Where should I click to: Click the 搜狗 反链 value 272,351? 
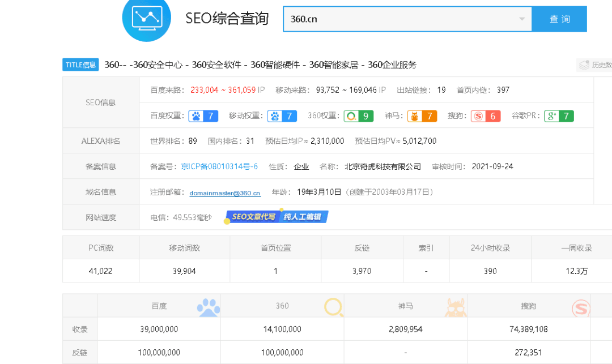point(529,353)
